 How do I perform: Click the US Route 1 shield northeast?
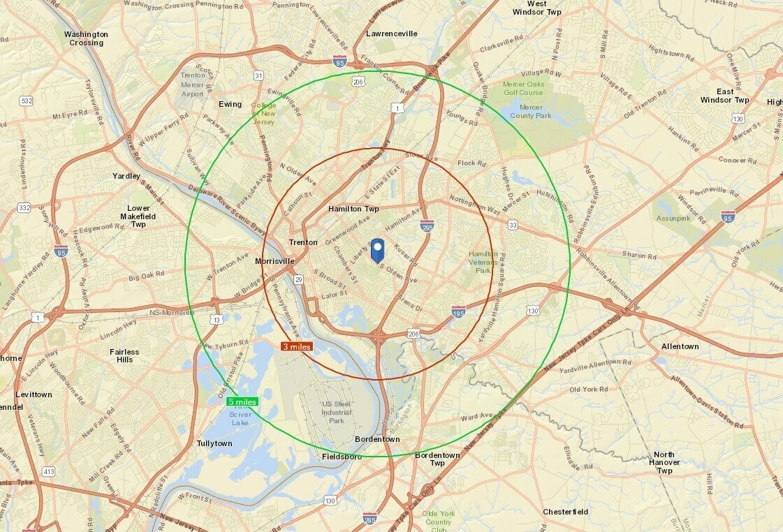click(x=397, y=108)
